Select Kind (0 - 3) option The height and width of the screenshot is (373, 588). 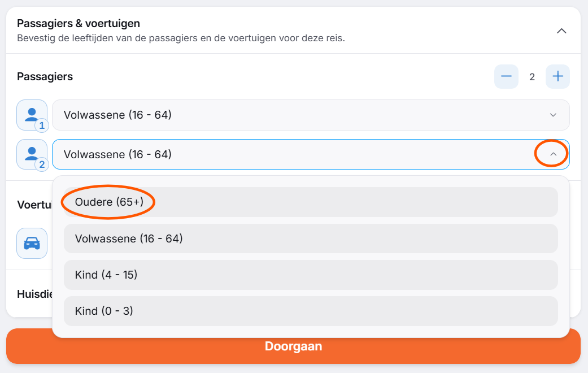click(311, 311)
